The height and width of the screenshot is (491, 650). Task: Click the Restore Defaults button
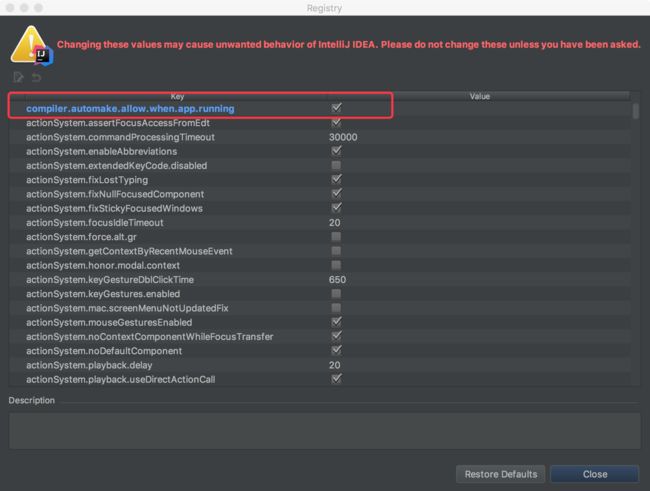tap(501, 474)
